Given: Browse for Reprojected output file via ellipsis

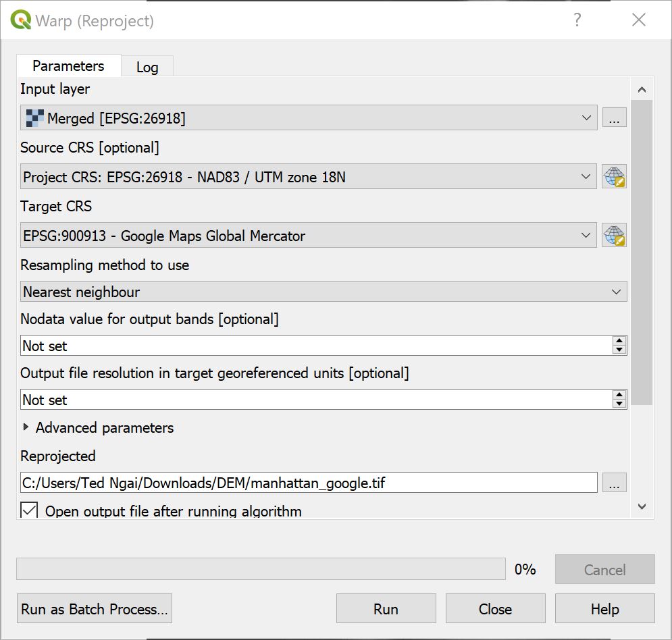Looking at the screenshot, I should pos(615,482).
